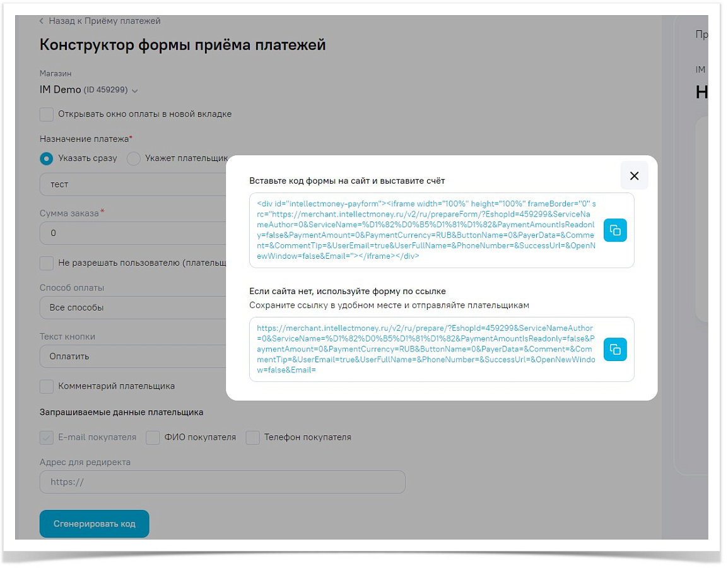
Task: Enable Телефон покупателя checkbox
Action: [252, 437]
